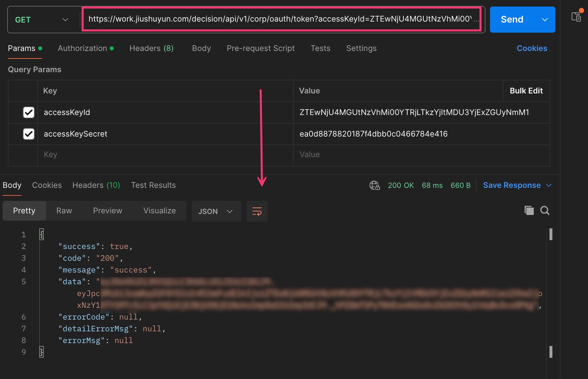Open the response Headers (10) tab

click(96, 185)
